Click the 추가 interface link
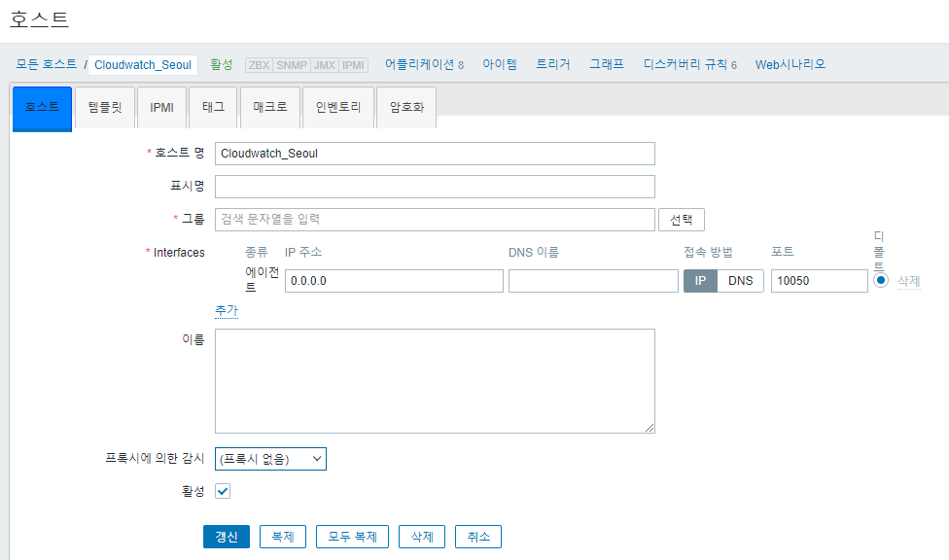The image size is (949, 560). coord(227,310)
